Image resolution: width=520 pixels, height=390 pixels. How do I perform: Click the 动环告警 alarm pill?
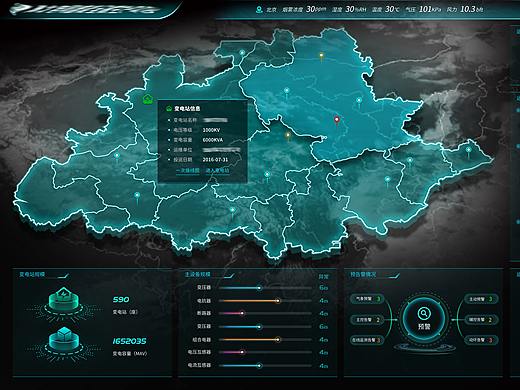coord(481,340)
